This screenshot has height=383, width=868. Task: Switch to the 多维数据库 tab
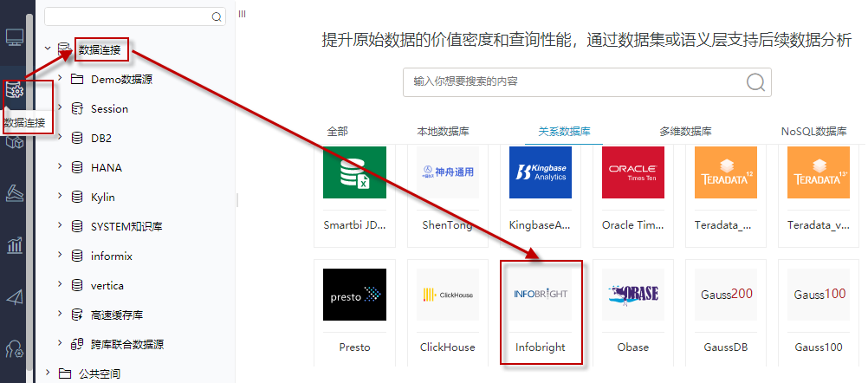(x=685, y=132)
